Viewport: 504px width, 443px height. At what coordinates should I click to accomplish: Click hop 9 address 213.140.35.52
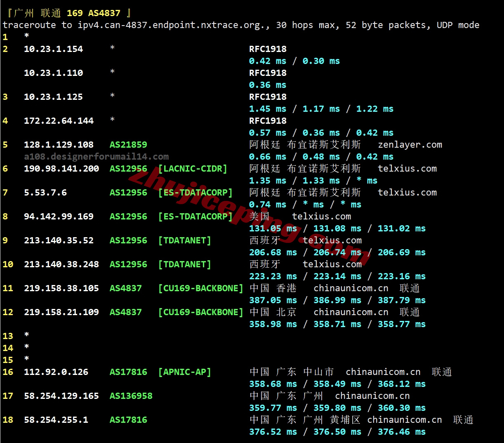coord(59,240)
